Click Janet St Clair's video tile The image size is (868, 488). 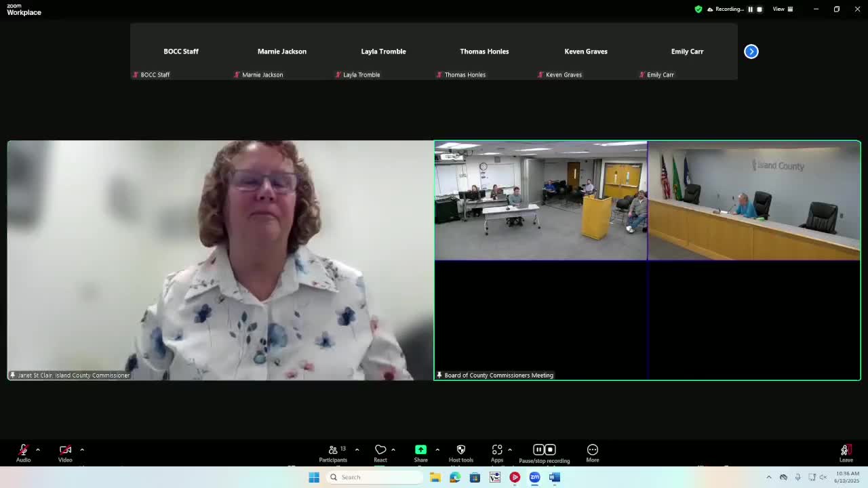(x=220, y=260)
